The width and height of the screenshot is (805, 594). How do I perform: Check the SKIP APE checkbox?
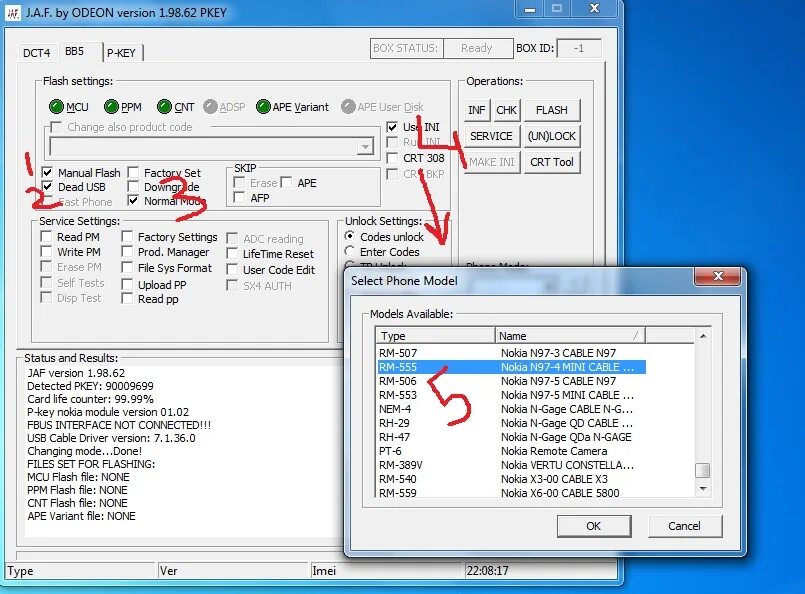(x=286, y=182)
